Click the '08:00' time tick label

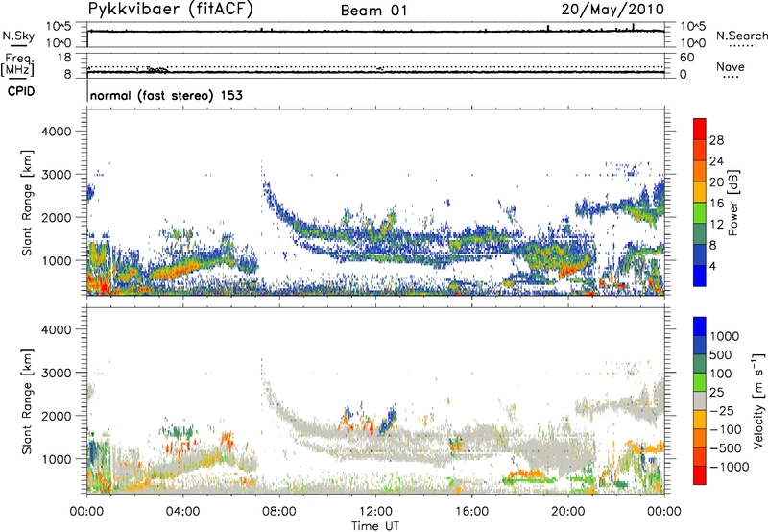[x=279, y=512]
